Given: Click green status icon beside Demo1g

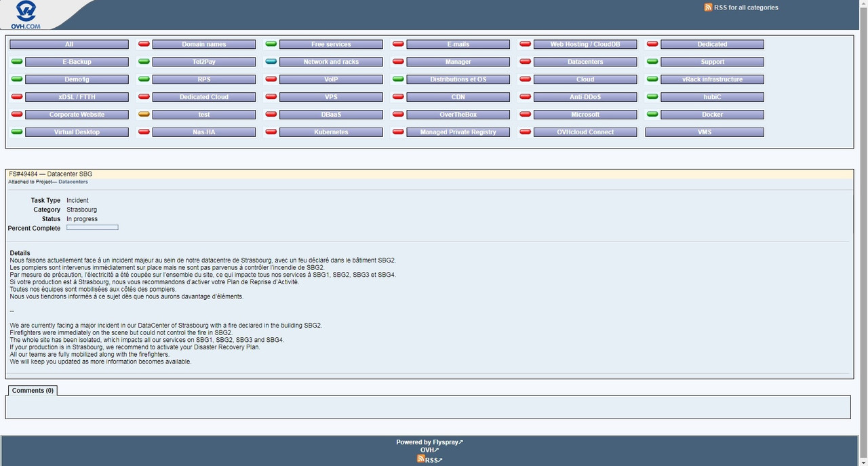Looking at the screenshot, I should click(x=17, y=79).
